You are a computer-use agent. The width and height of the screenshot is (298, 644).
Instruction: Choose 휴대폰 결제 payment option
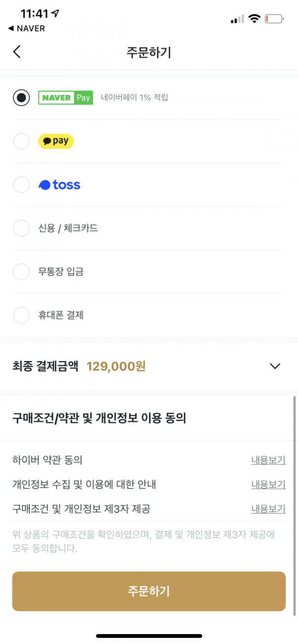pyautogui.click(x=149, y=315)
